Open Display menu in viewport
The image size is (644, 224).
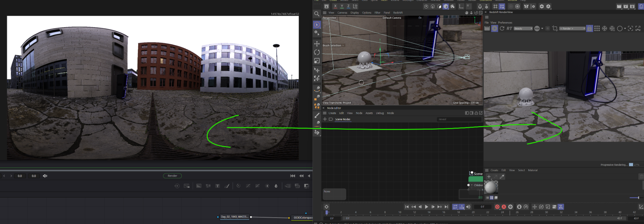[x=355, y=13]
